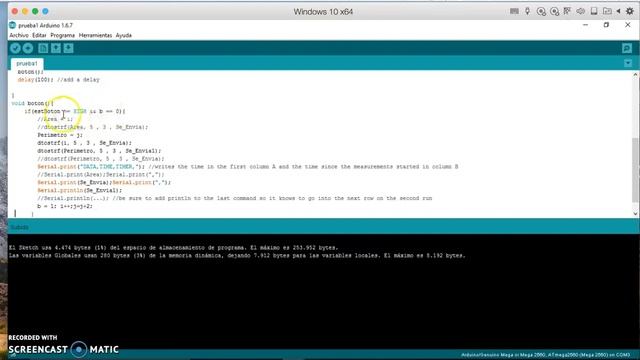Screen dimensions: 640x360
Task: Click the "dtostrf(i, 5 , 3 , Se_Envia);" line
Action: pyautogui.click(x=84, y=143)
